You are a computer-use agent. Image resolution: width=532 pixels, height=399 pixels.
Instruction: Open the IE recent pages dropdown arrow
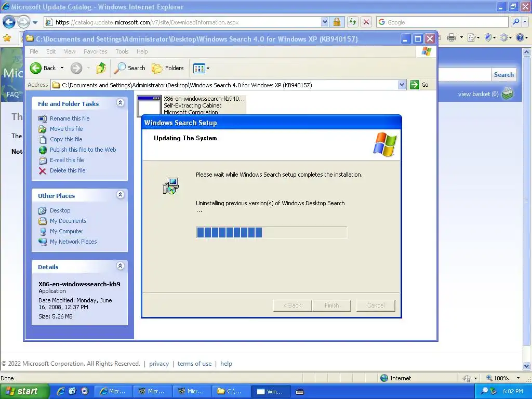(x=35, y=22)
